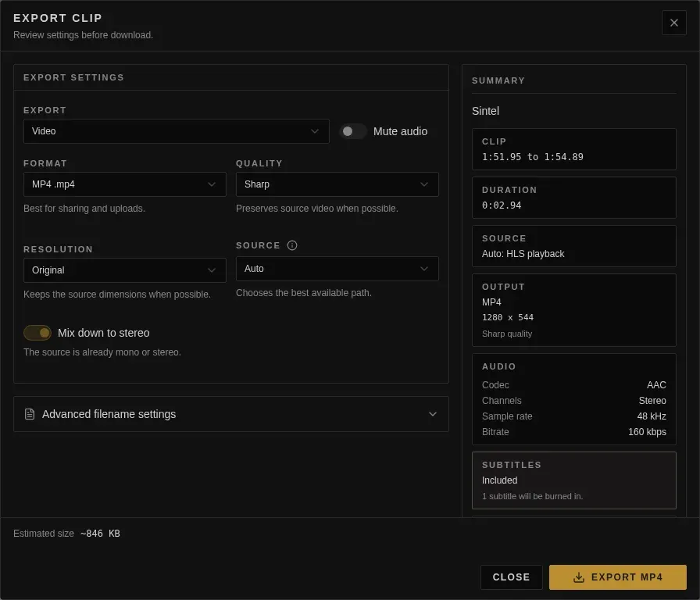The width and height of the screenshot is (700, 600).
Task: Open the Export type dropdown showing Video
Action: tap(177, 131)
